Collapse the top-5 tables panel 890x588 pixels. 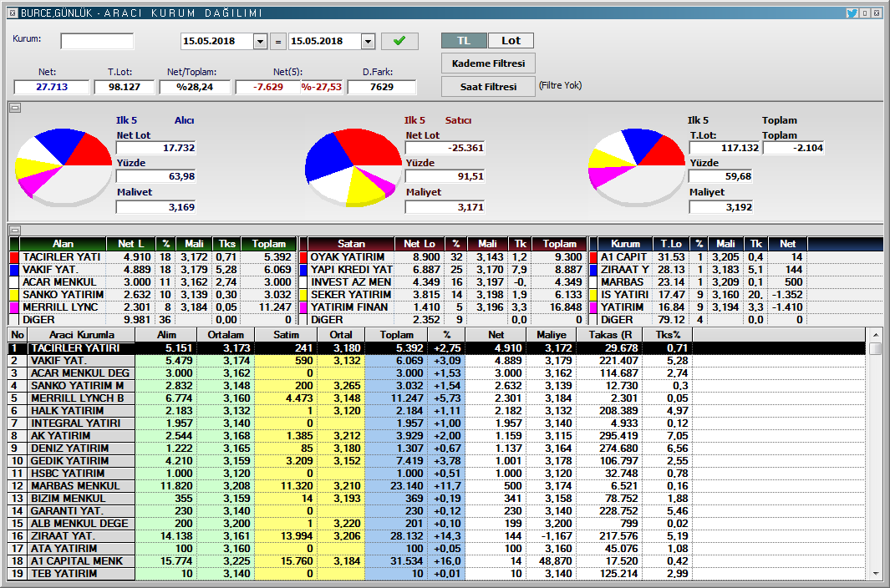point(15,230)
